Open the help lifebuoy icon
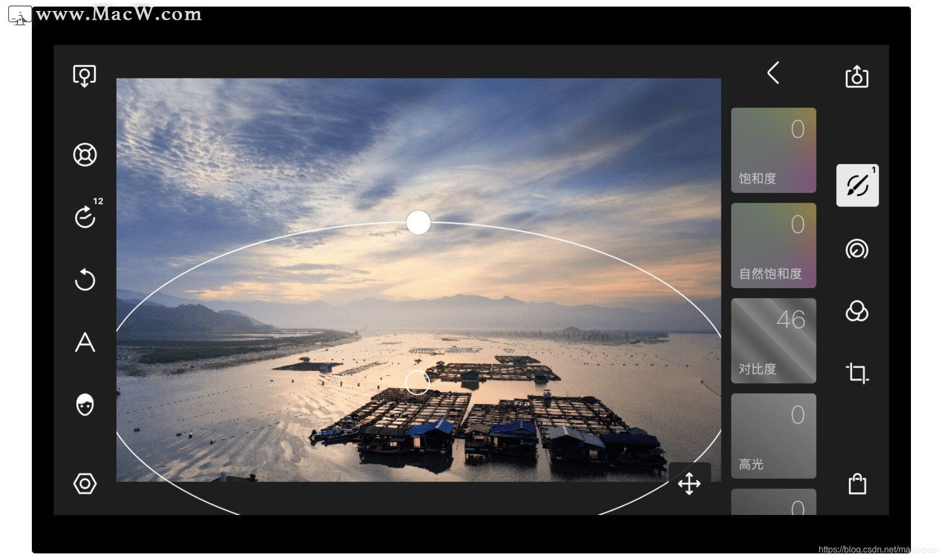This screenshot has height=560, width=945. coord(85,155)
